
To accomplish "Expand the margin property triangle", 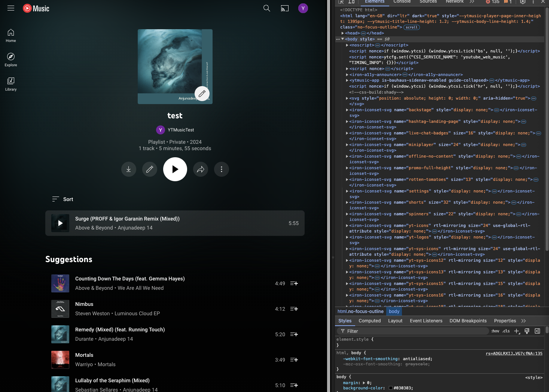I will pos(365,383).
